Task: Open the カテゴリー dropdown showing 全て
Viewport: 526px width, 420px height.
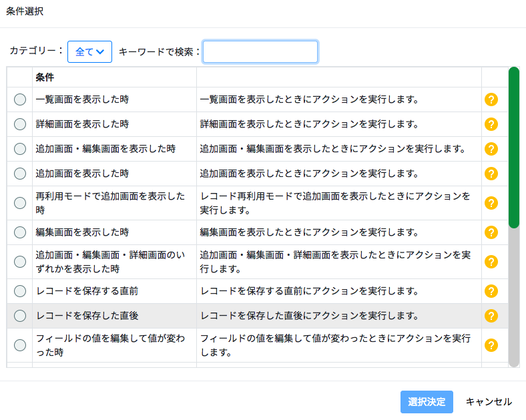Action: (89, 51)
